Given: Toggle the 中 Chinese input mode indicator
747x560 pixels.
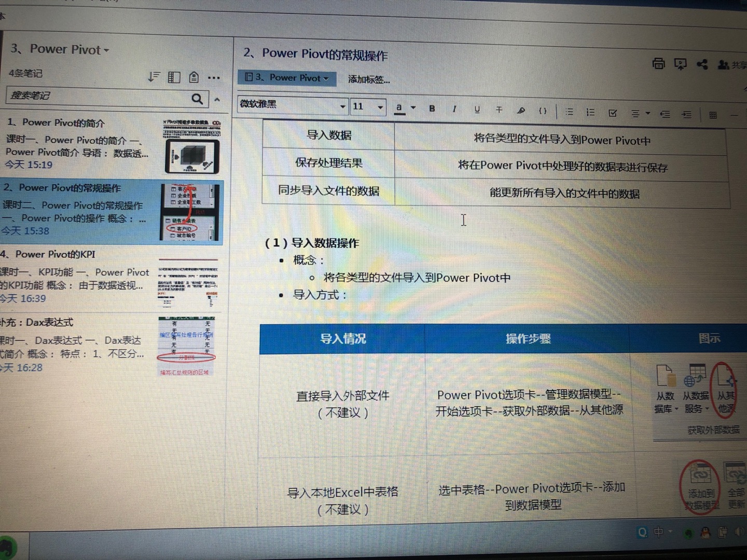Looking at the screenshot, I should [658, 533].
